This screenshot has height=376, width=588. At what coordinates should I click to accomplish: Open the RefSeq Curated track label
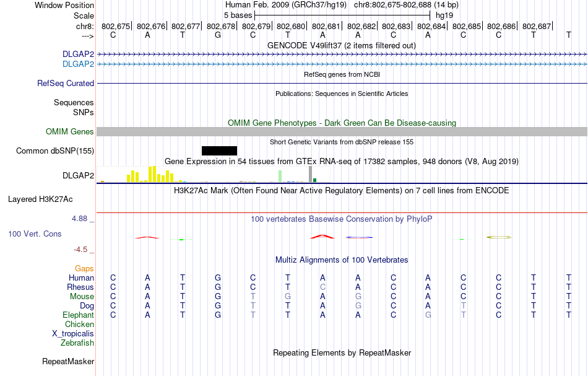point(65,83)
